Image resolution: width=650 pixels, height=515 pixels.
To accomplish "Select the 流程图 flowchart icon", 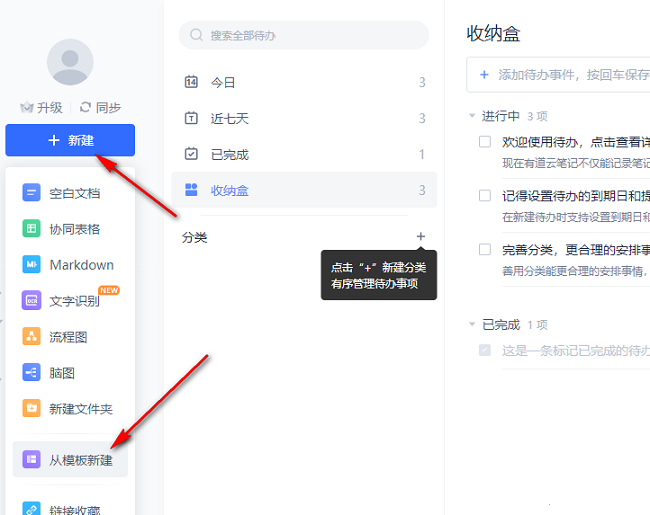I will pos(31,337).
